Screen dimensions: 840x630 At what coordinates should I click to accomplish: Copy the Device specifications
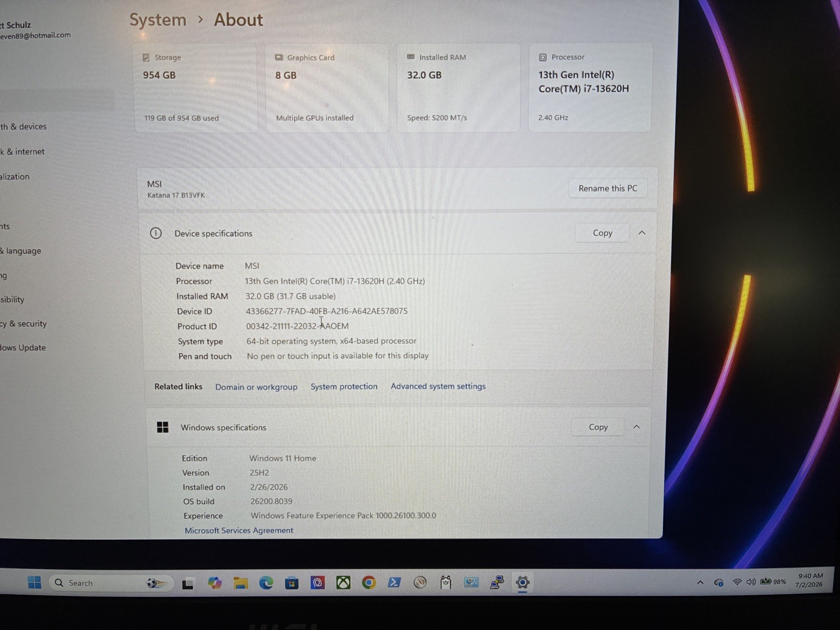(602, 233)
